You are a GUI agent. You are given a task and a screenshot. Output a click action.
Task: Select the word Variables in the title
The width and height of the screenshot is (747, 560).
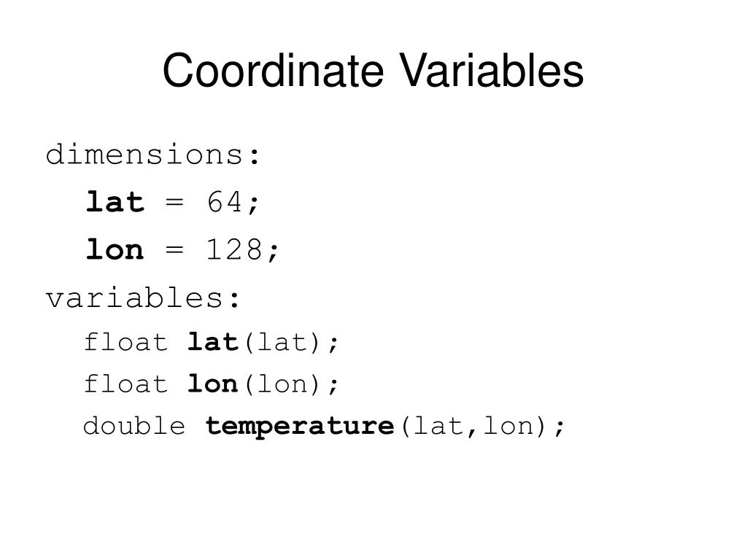(491, 71)
